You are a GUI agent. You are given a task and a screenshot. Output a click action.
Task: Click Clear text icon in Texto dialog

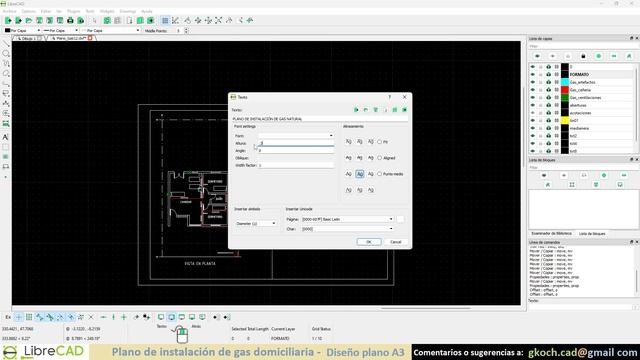(x=356, y=110)
